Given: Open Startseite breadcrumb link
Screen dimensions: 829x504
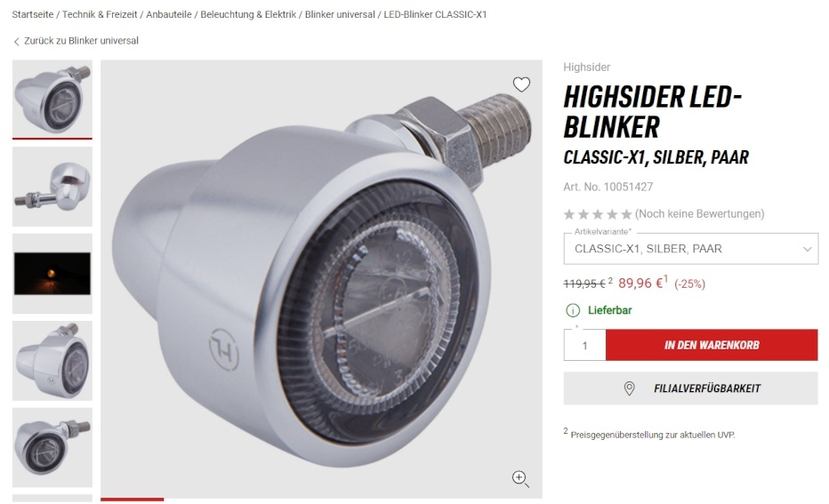Looking at the screenshot, I should pos(33,14).
